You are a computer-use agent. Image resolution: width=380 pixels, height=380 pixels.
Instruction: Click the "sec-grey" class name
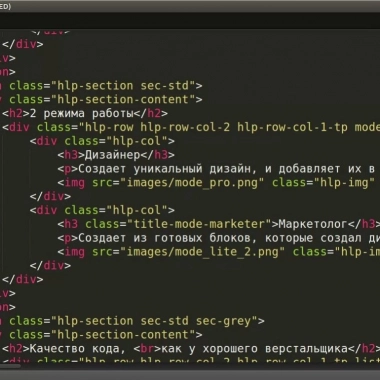[x=223, y=321]
